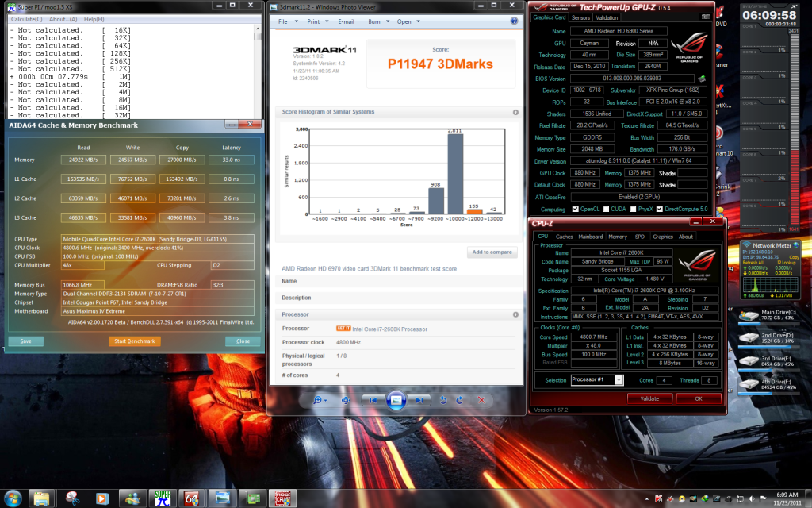812x508 pixels.
Task: Switch to Super PI taskbar button
Action: tap(163, 498)
